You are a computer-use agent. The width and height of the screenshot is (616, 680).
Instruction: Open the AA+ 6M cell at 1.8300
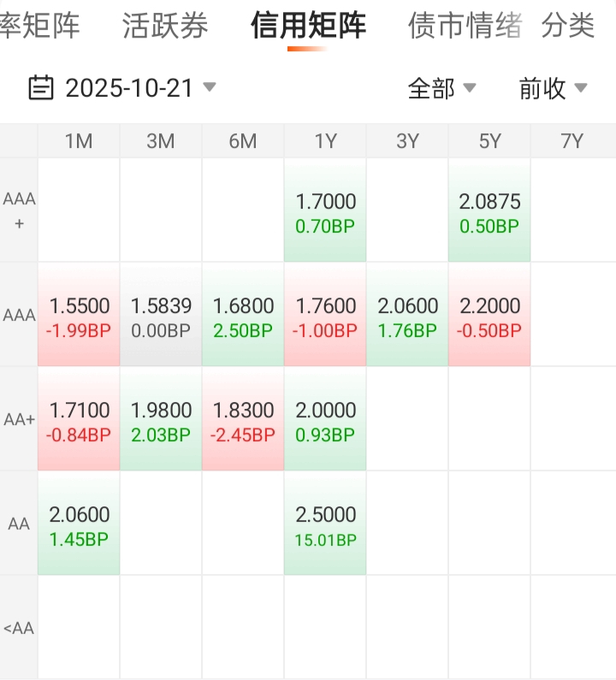point(243,422)
